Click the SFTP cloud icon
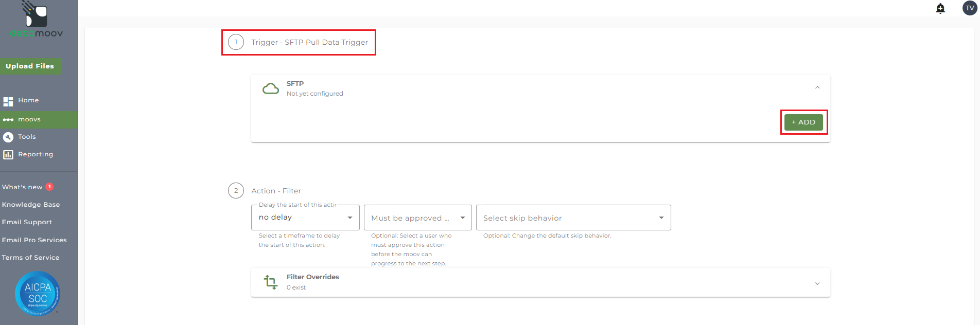The width and height of the screenshot is (980, 325). (x=271, y=88)
